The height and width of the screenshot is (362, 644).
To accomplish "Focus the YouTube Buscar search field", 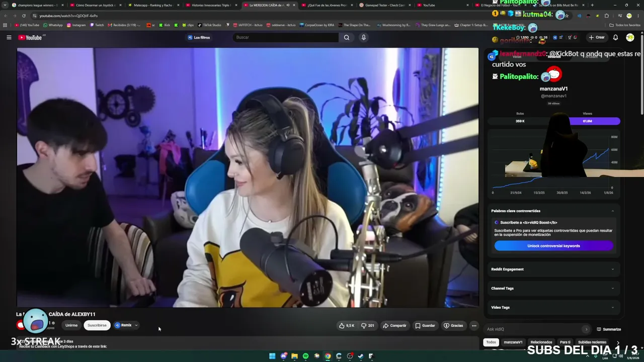I will click(286, 37).
